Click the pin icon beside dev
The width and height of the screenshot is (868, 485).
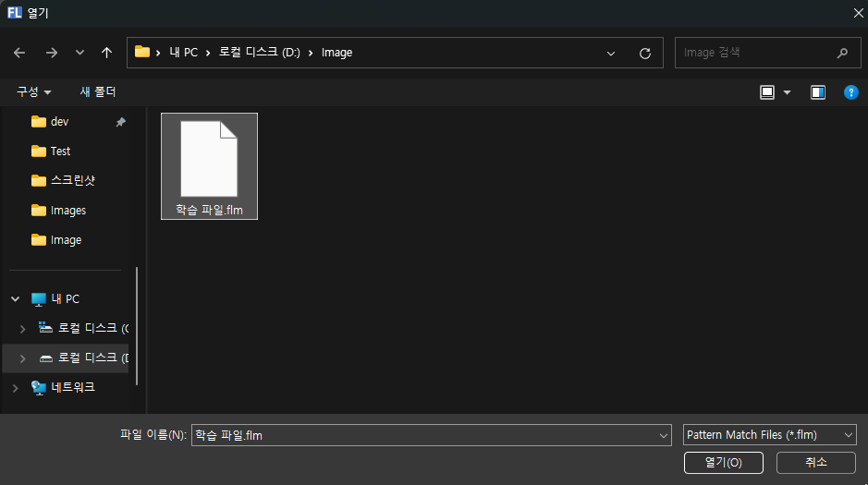[x=120, y=122]
